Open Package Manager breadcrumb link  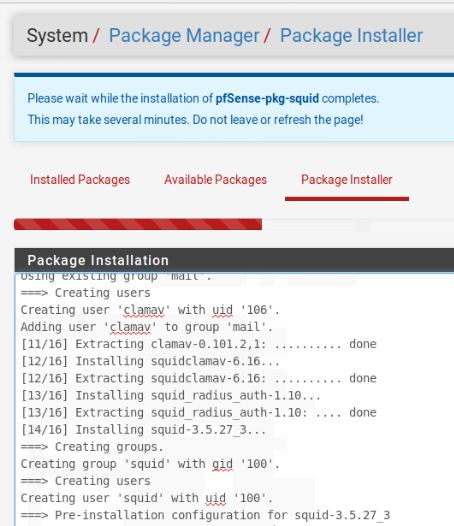[184, 36]
